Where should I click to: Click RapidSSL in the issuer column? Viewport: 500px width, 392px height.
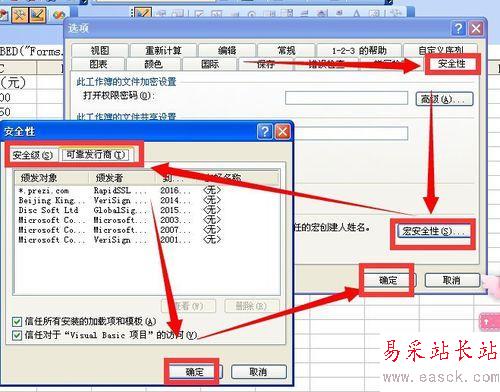pyautogui.click(x=120, y=190)
